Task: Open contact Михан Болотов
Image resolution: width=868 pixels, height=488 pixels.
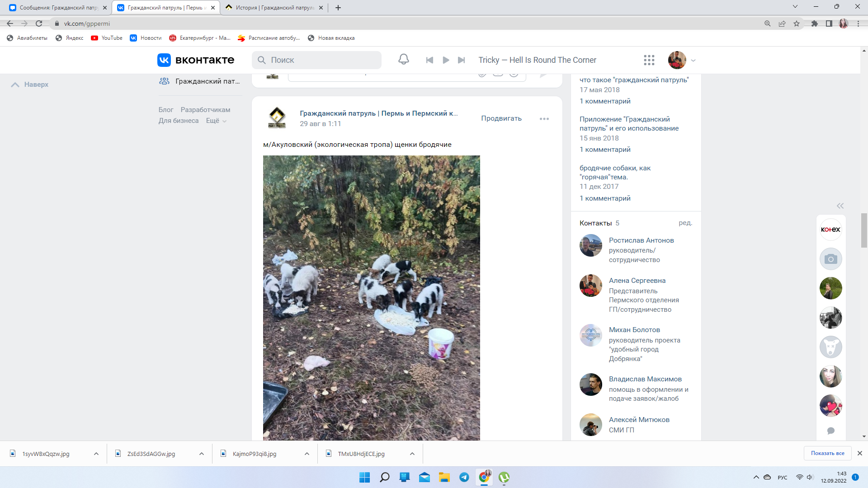Action: click(x=634, y=330)
